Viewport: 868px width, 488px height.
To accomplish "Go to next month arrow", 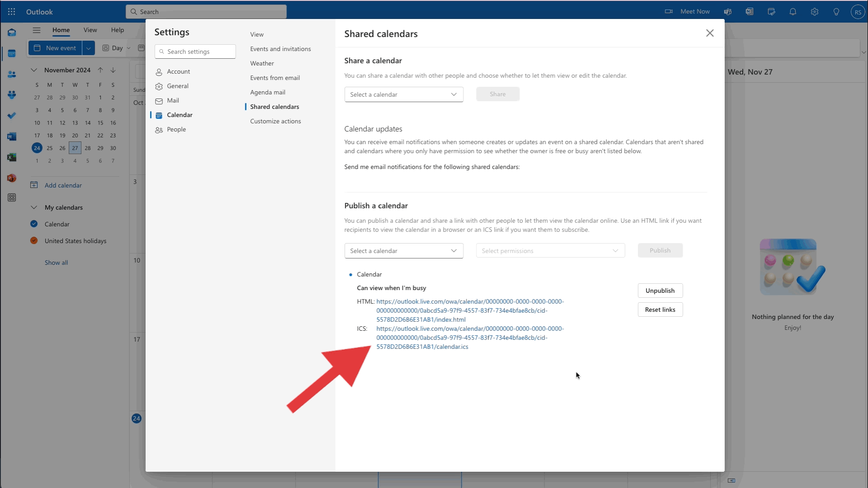I will [x=113, y=70].
